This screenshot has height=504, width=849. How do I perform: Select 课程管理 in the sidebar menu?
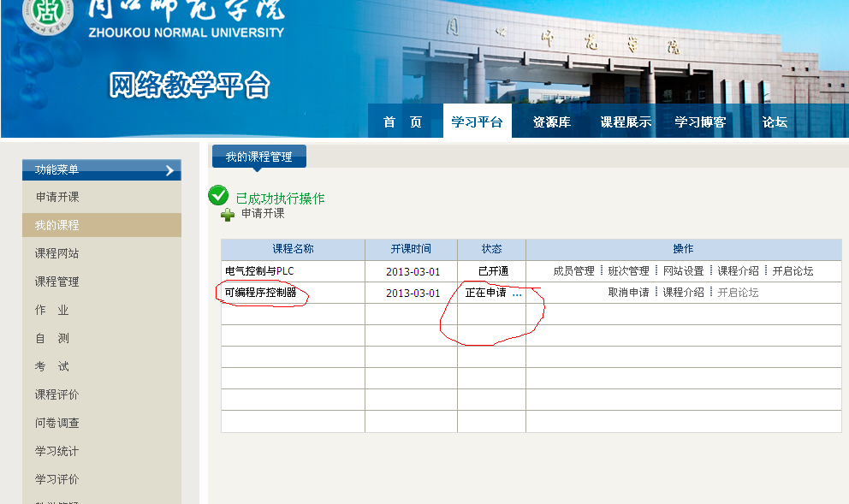(x=57, y=282)
